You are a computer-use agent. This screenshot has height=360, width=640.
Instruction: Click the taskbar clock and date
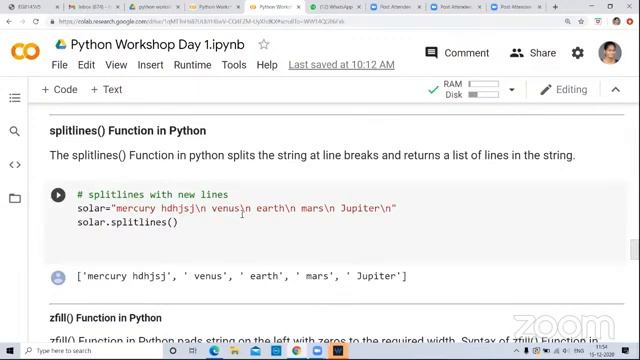tap(601, 351)
